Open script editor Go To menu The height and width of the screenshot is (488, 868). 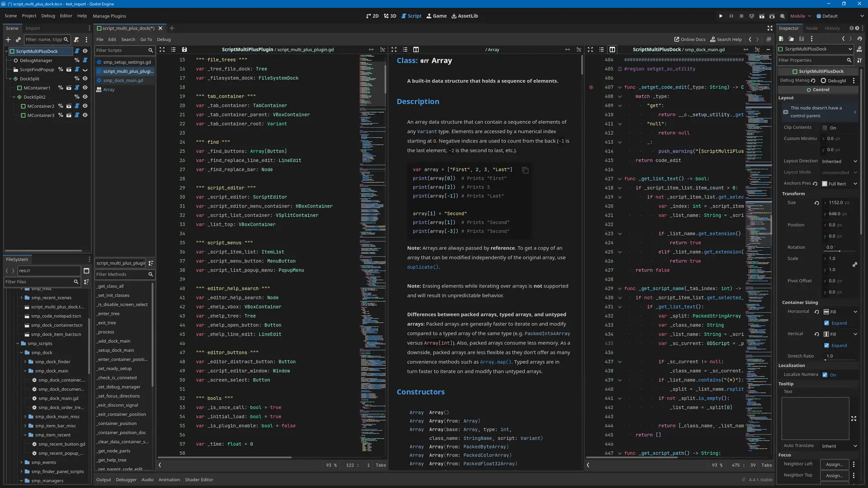146,39
